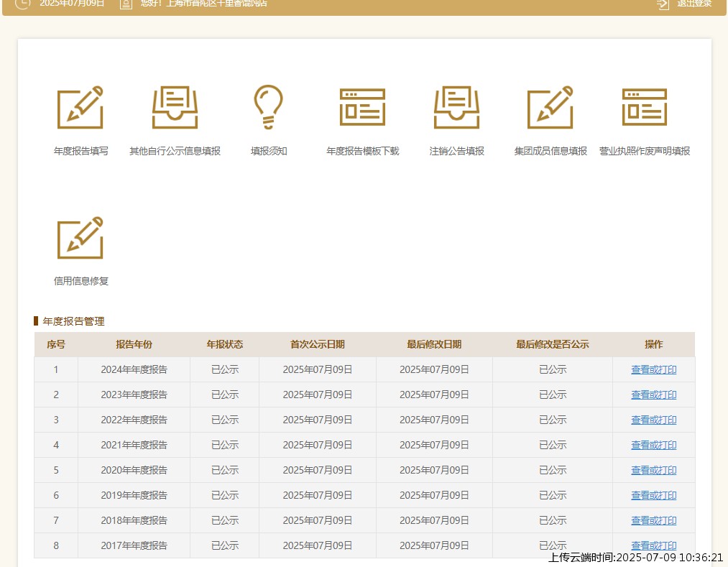
Task: Click the 报告年份 column header
Action: (x=134, y=344)
